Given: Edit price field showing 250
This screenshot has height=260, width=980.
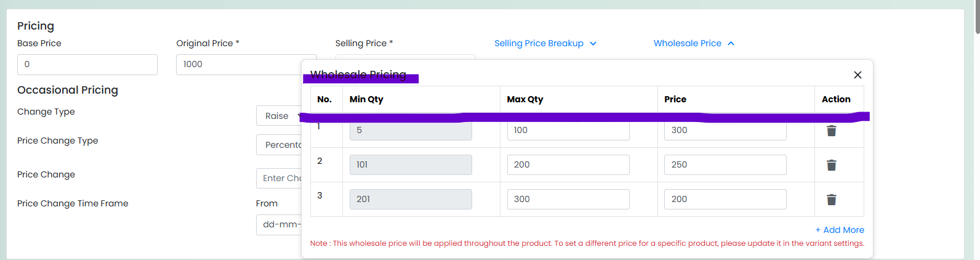Looking at the screenshot, I should tap(725, 165).
